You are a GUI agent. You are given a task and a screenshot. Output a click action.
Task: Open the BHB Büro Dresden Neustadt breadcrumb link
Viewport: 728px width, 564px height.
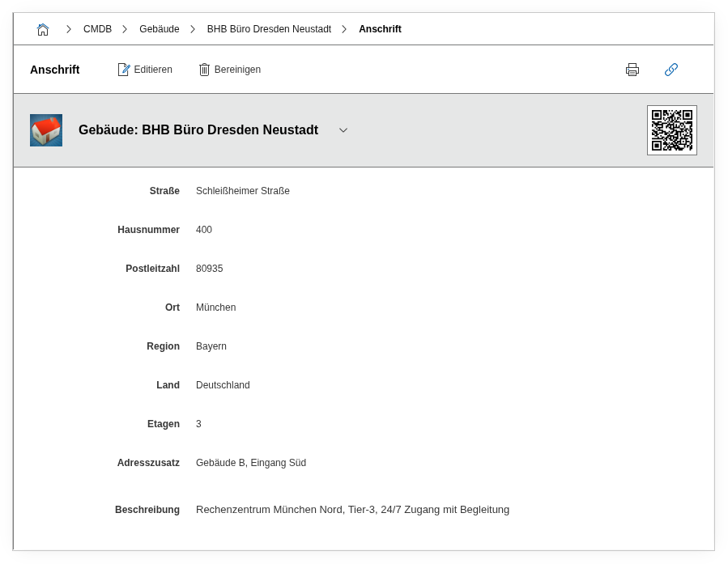(269, 29)
